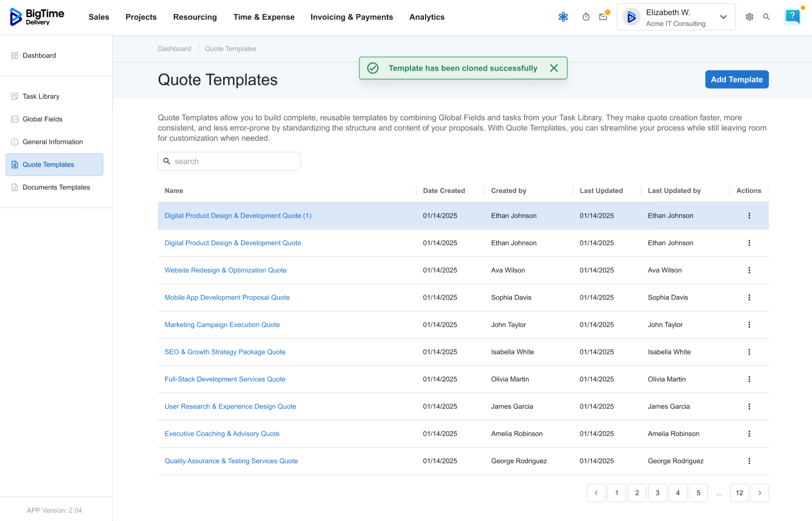Click the BigTime Delivery logo
Screen dimensions: 812x521
tap(37, 17)
